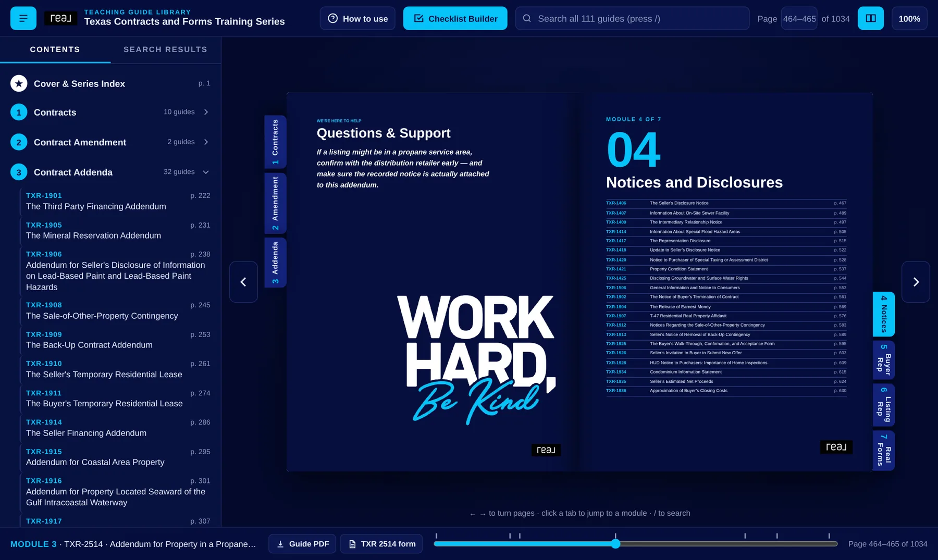Image resolution: width=938 pixels, height=560 pixels.
Task: Jump to the 3 Addenda side tab
Action: pos(275,263)
